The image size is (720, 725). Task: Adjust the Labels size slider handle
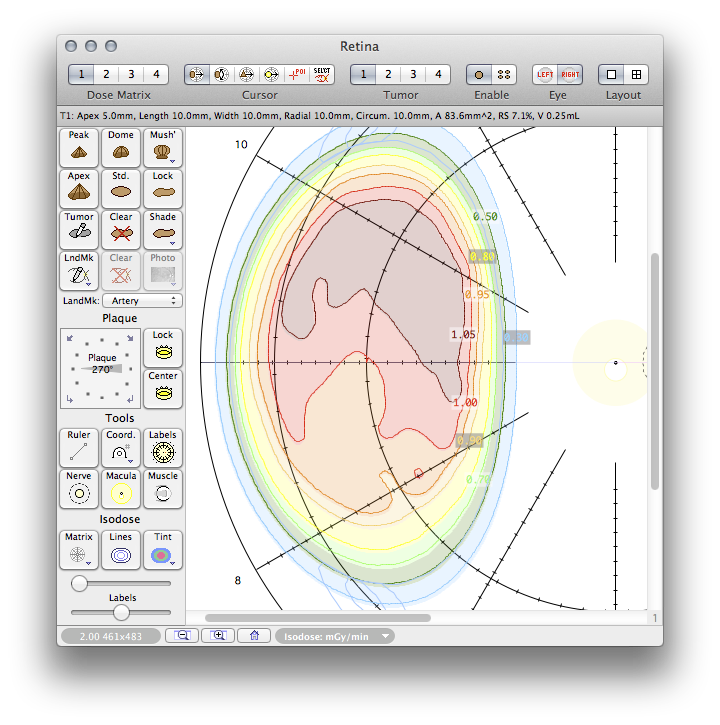[121, 613]
